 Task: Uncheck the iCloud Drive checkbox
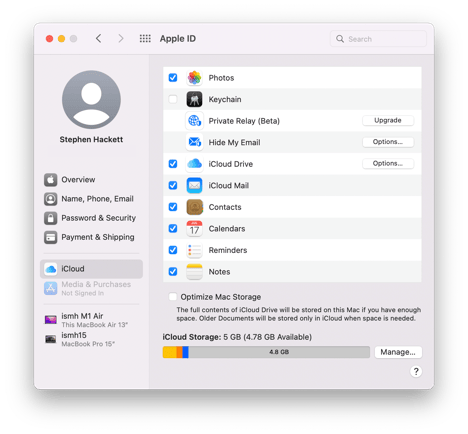pyautogui.click(x=173, y=164)
